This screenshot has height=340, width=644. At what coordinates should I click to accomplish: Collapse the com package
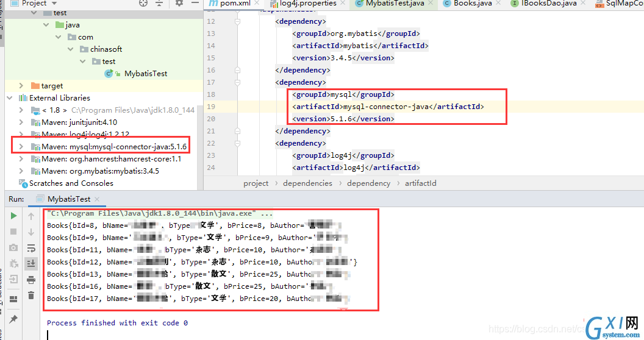[59, 37]
